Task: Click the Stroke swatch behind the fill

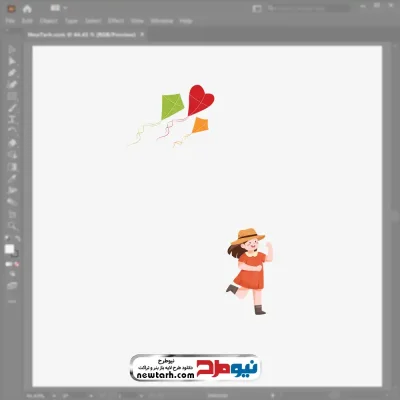Action: [16, 255]
